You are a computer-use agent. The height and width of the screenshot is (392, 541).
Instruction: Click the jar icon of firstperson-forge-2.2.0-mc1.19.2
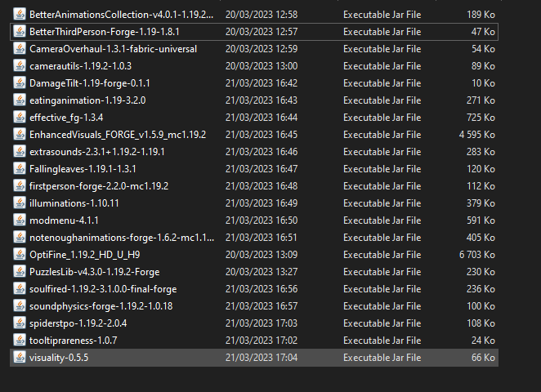(x=20, y=186)
